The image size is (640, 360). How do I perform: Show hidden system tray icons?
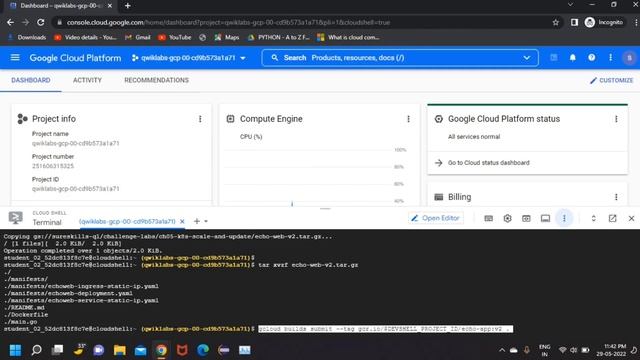pos(502,350)
